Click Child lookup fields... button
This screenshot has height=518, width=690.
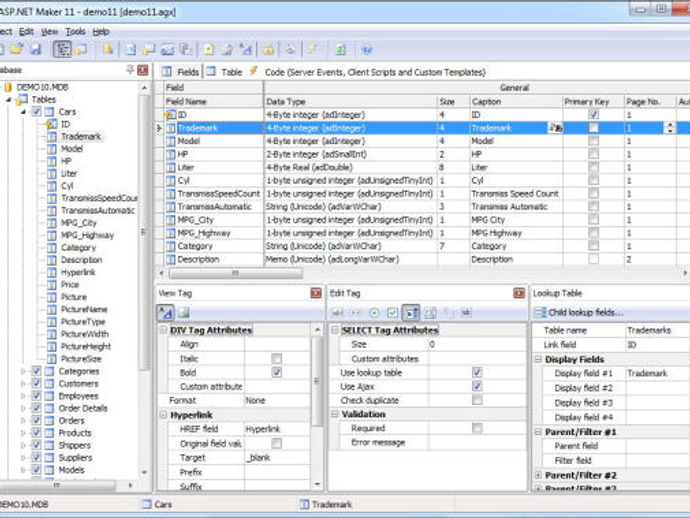point(579,312)
